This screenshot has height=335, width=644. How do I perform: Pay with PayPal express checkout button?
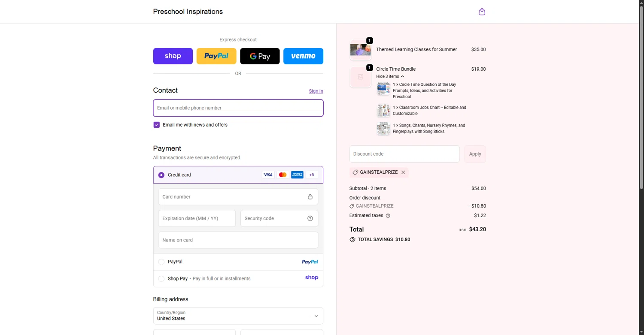tap(216, 56)
